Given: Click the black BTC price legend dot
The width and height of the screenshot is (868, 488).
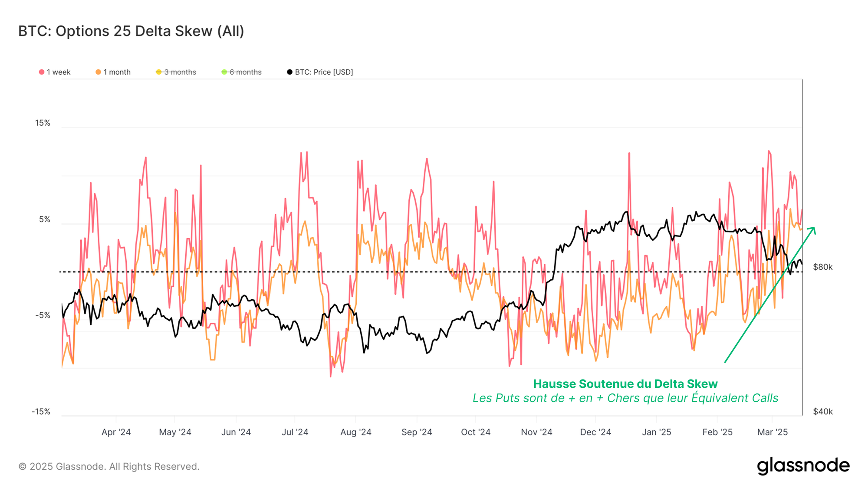Looking at the screenshot, I should point(289,72).
